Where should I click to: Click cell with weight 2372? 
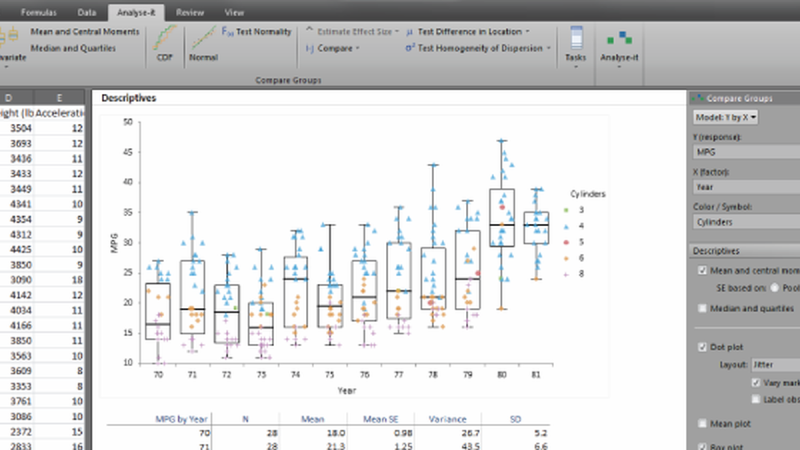(x=16, y=432)
